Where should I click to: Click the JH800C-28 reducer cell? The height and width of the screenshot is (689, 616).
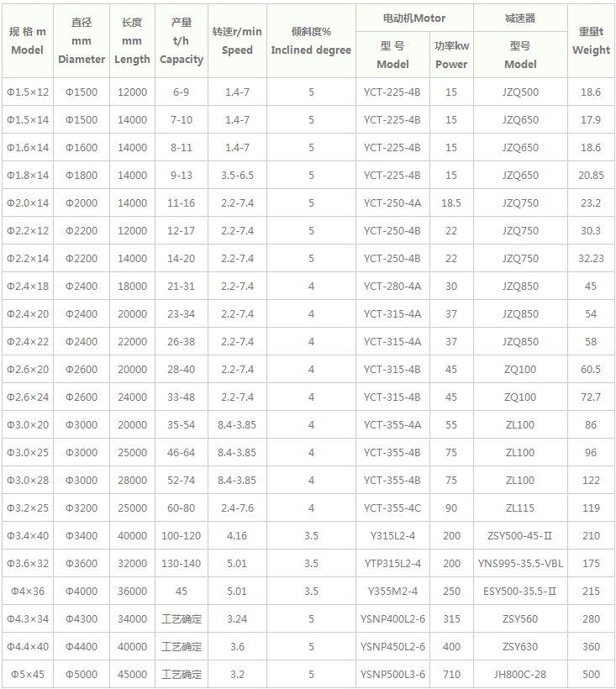pos(520,675)
